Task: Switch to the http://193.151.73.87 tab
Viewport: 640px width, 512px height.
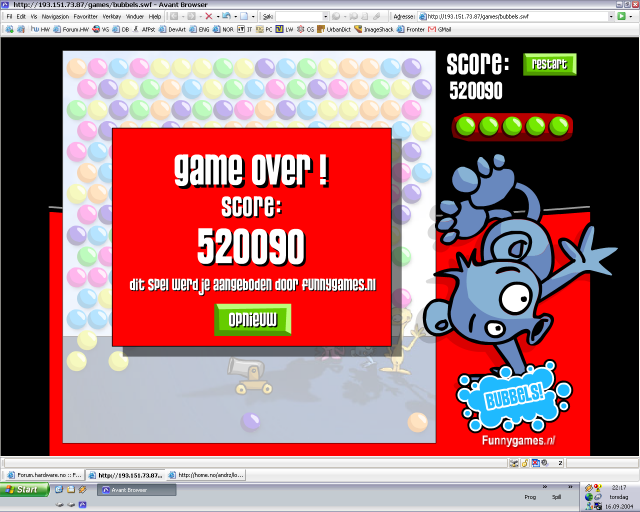Action: (x=126, y=475)
